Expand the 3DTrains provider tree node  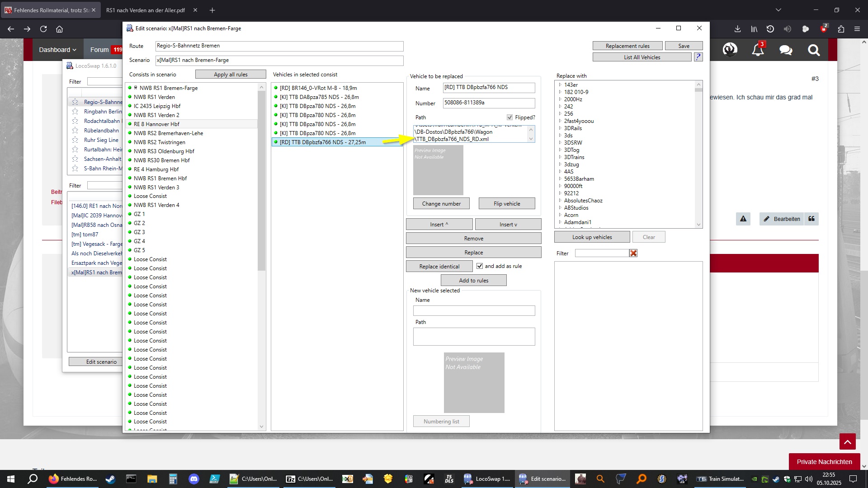click(560, 157)
